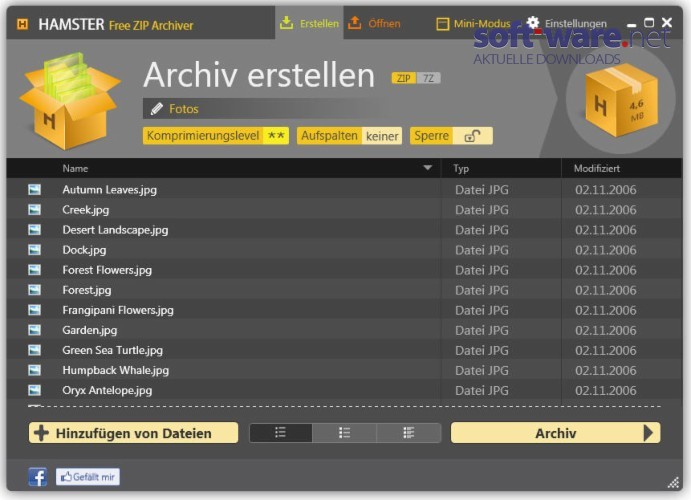Click the Gefällt mir like button
691x500 pixels.
click(x=88, y=477)
